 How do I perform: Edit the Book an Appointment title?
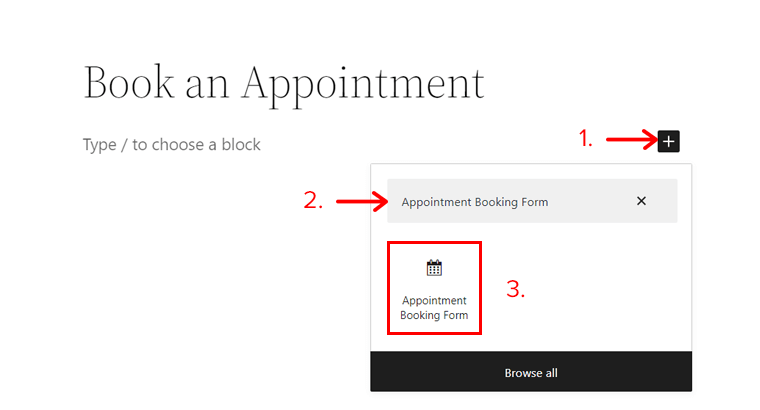click(284, 84)
